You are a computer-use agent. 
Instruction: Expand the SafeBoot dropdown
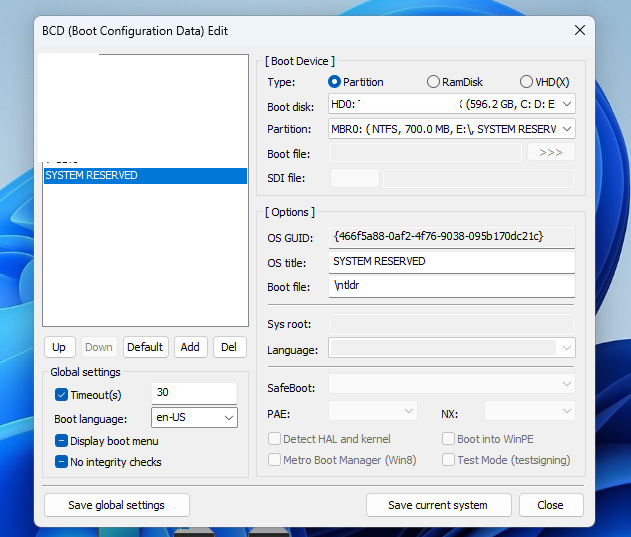coord(452,384)
